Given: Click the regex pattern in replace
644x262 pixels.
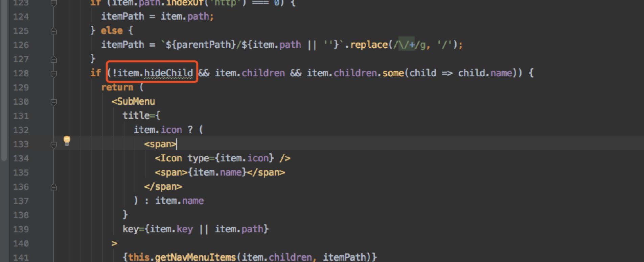Looking at the screenshot, I should point(410,45).
